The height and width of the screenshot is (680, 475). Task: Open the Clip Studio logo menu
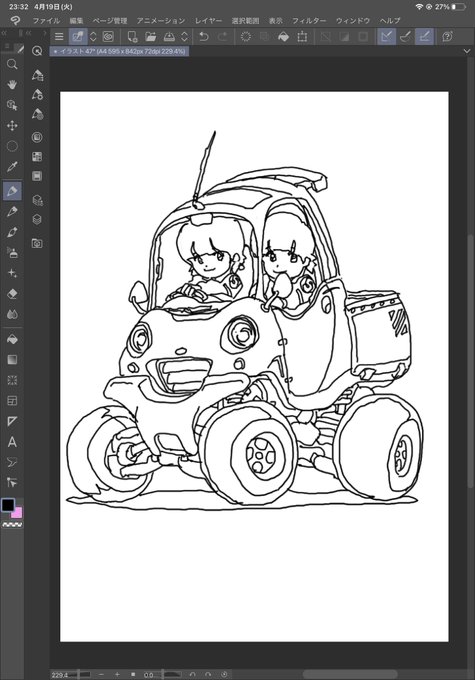(15, 20)
